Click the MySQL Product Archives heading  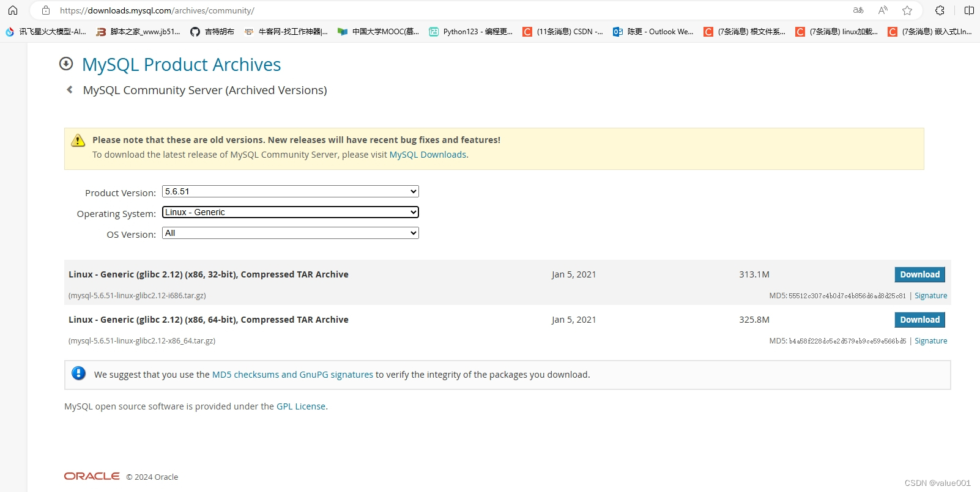181,65
